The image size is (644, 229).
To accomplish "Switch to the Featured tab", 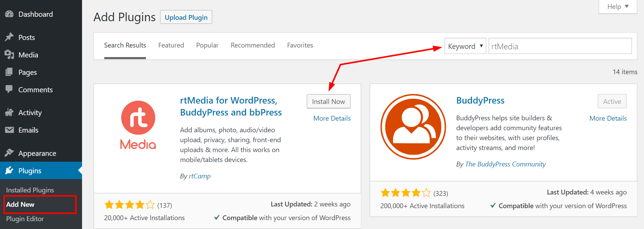I will 171,45.
